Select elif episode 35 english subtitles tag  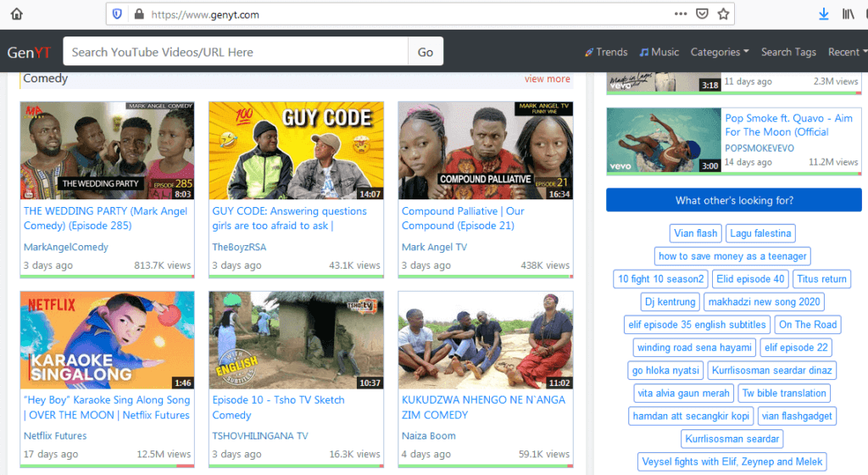697,324
